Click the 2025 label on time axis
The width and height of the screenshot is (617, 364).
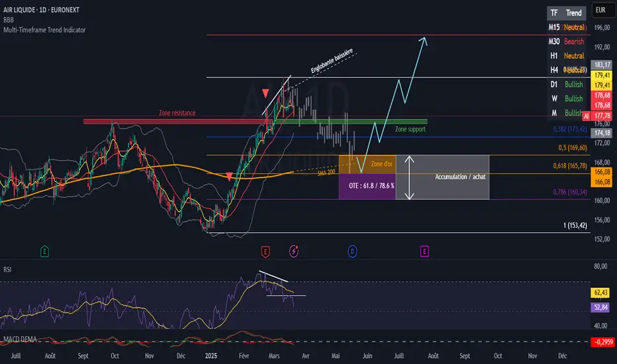tap(211, 356)
